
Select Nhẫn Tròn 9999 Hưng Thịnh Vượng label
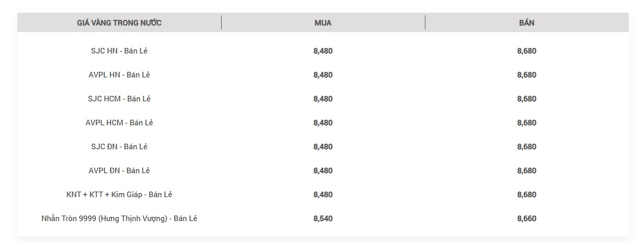[119, 219]
